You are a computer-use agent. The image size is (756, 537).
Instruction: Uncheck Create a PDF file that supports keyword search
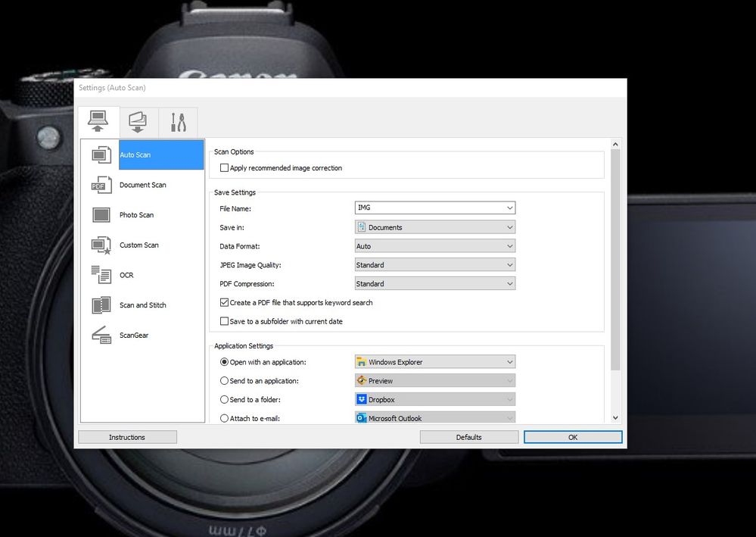pyautogui.click(x=224, y=302)
